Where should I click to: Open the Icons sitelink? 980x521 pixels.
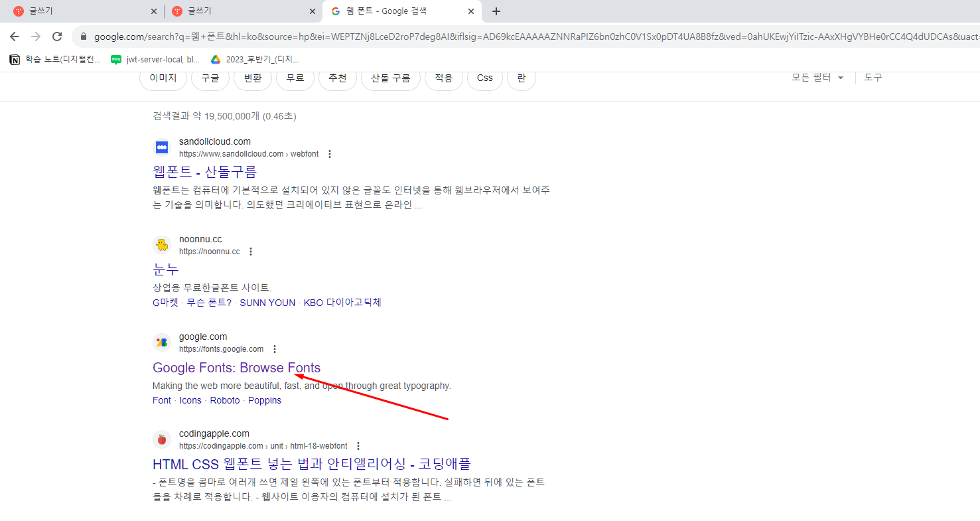(x=190, y=400)
